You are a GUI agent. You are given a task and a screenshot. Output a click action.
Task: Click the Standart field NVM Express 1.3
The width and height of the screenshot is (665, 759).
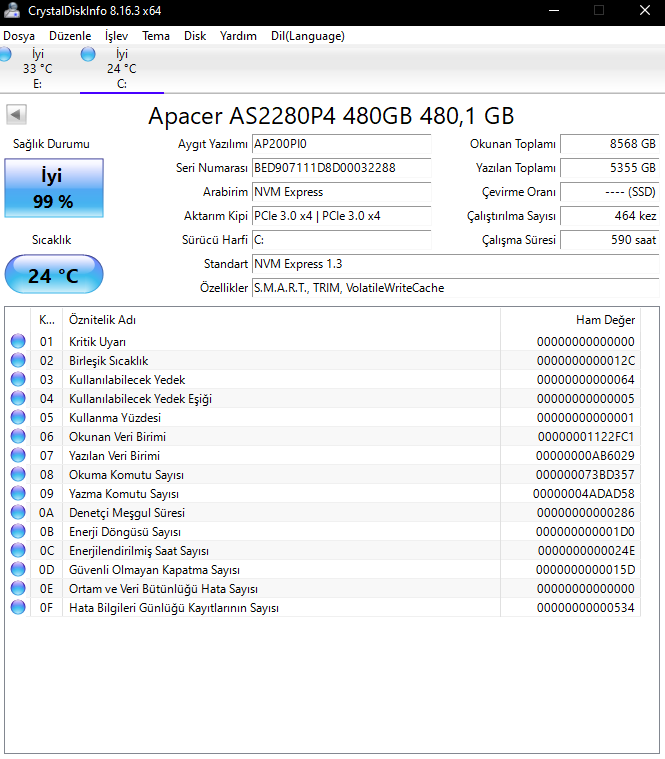455,264
